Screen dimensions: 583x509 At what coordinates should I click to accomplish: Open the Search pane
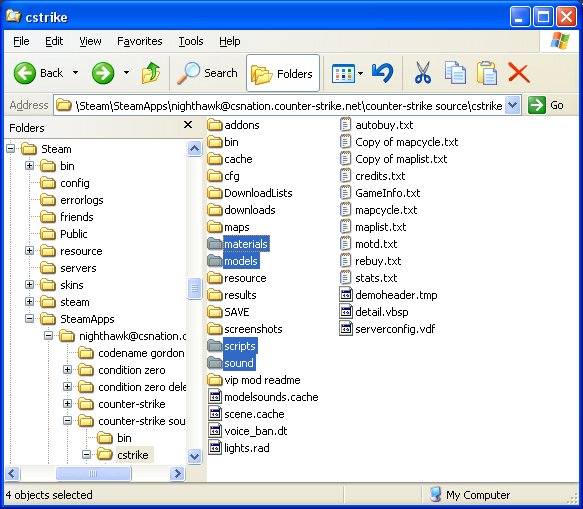(207, 73)
